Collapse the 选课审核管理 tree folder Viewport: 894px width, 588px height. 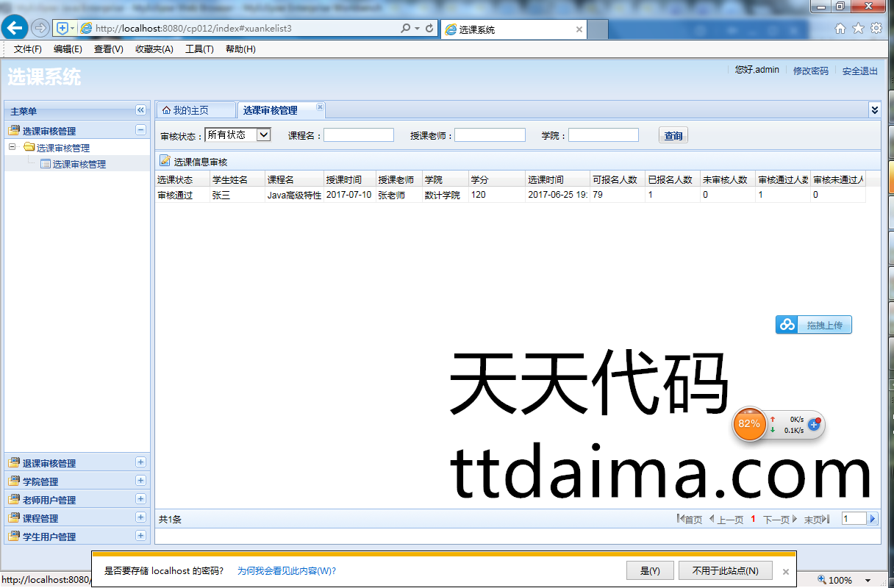[x=12, y=147]
